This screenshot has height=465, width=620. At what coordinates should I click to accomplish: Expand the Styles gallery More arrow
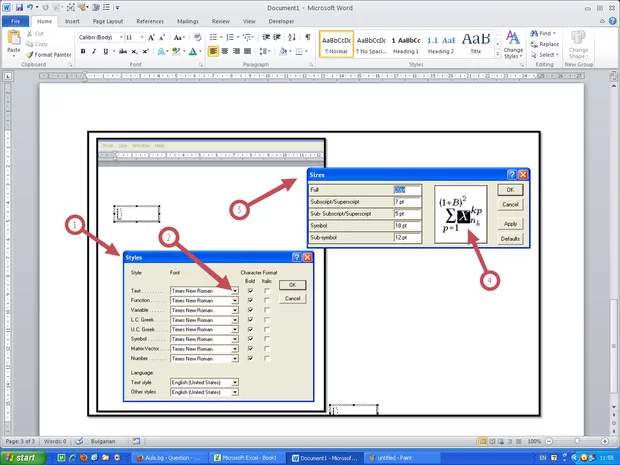[497, 55]
